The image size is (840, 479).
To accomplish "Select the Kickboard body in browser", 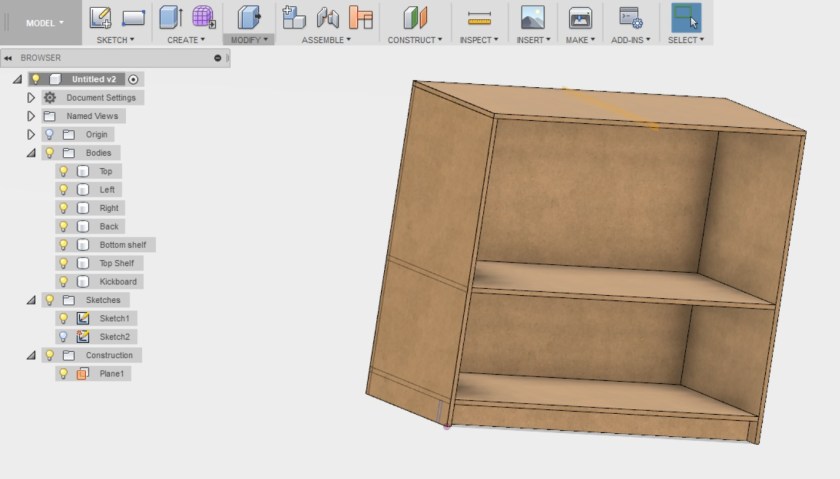I will [x=118, y=282].
